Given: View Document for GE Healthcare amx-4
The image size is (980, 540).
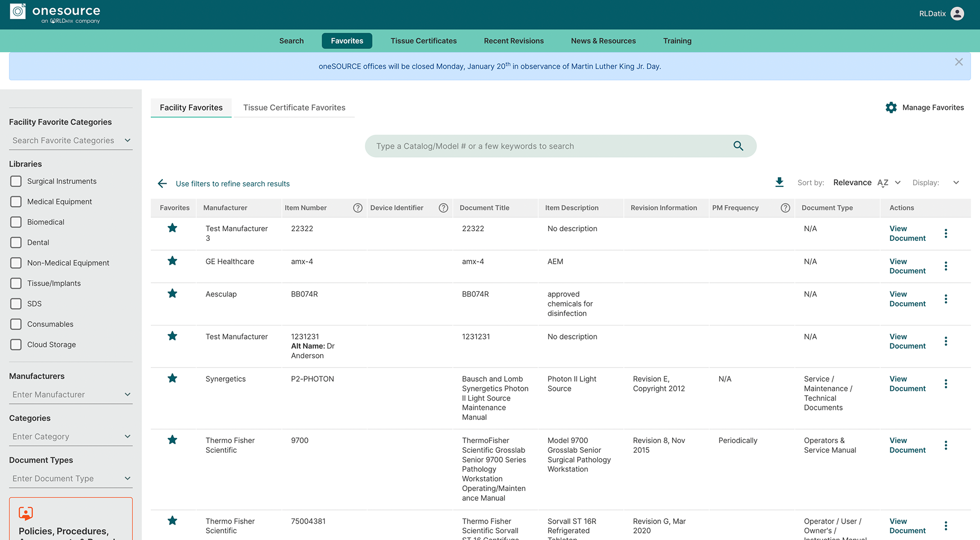Looking at the screenshot, I should point(908,266).
